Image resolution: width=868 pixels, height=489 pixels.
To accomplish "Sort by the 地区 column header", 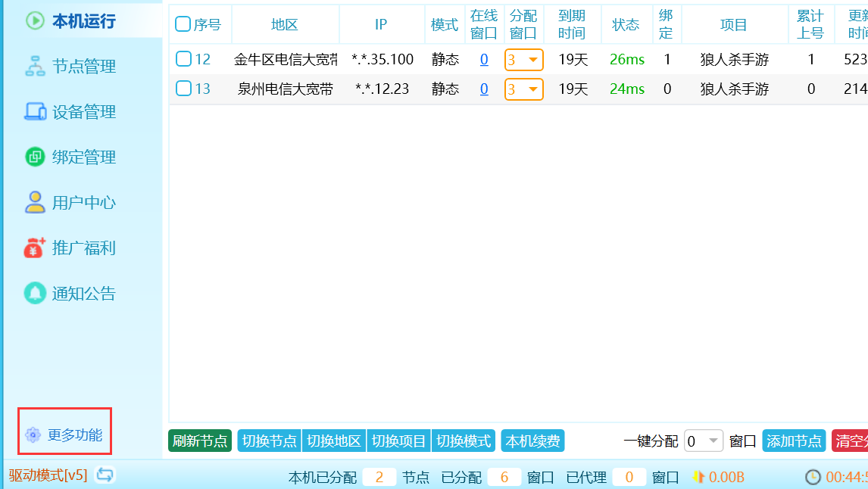I will tap(285, 25).
